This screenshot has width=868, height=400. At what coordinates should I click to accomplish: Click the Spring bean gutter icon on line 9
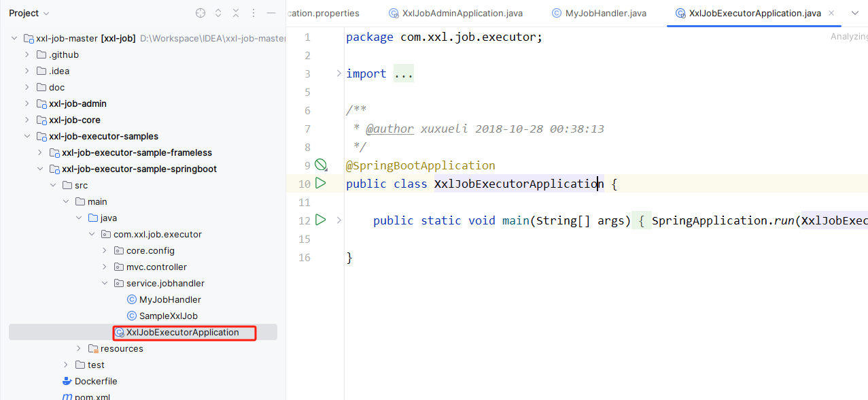[x=321, y=165]
